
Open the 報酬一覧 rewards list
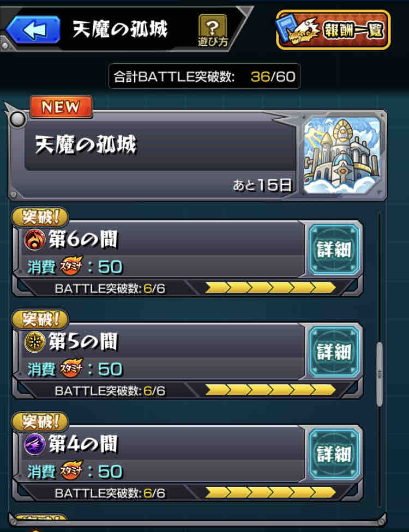(333, 30)
